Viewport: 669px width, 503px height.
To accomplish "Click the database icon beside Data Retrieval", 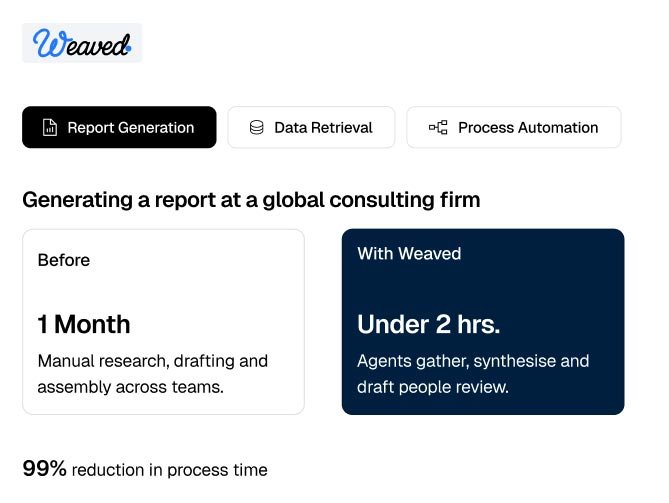I will coord(256,128).
